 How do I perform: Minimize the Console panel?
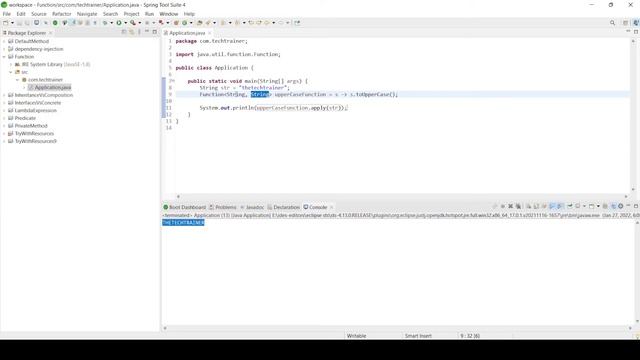point(628,206)
